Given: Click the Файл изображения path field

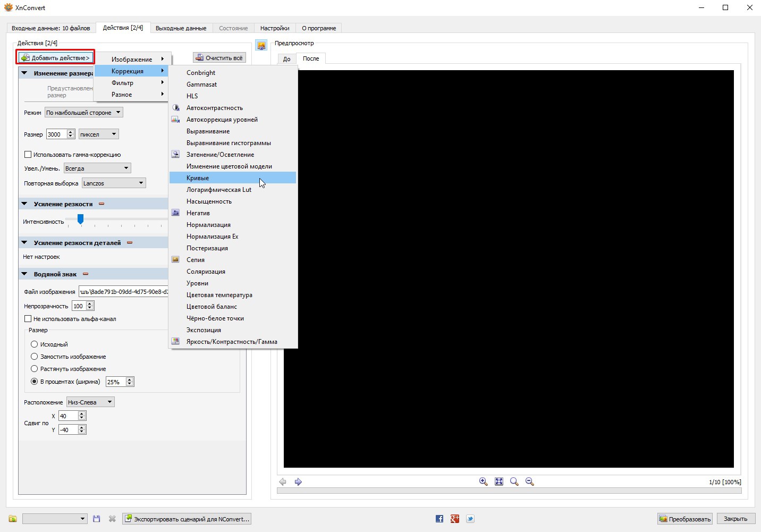Looking at the screenshot, I should click(123, 291).
